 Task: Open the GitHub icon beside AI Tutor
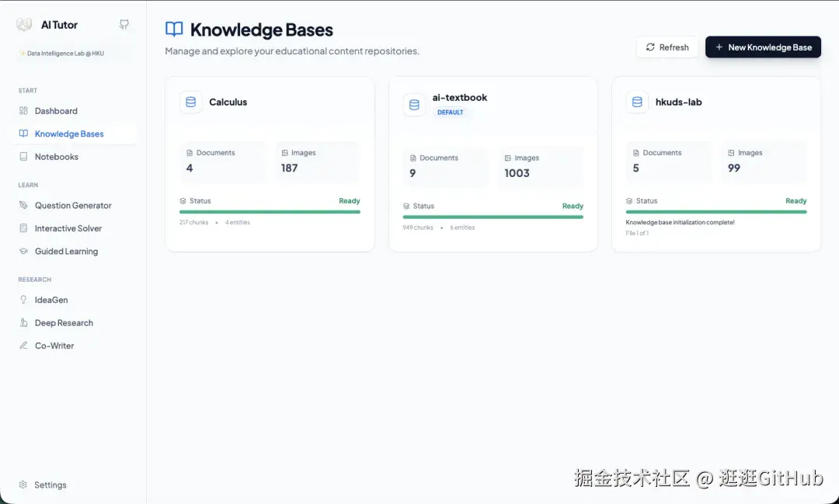[x=124, y=24]
